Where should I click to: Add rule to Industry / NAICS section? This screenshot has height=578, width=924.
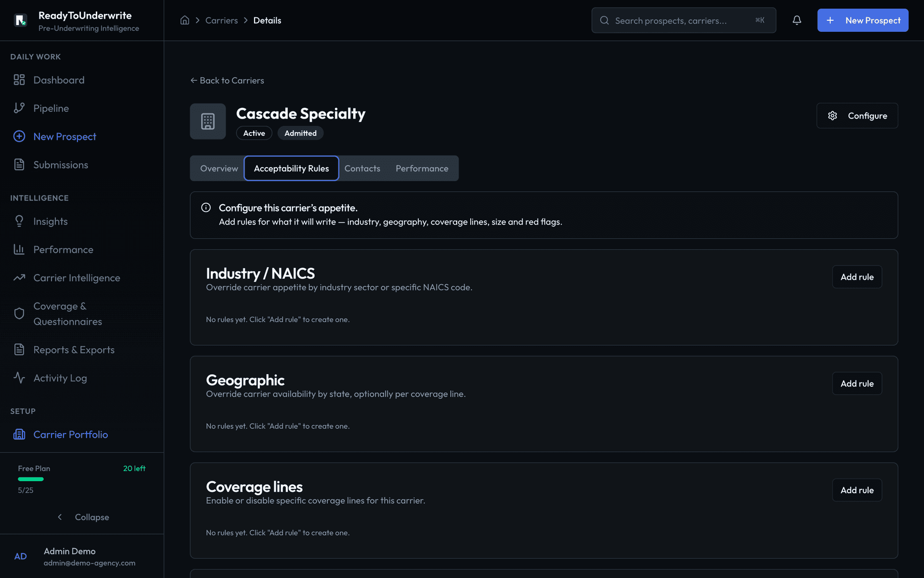point(857,277)
